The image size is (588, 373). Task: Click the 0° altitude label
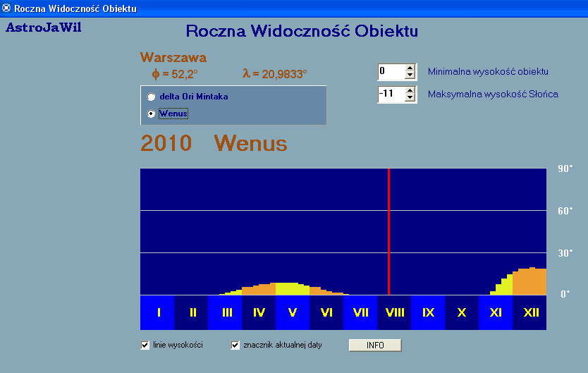[x=565, y=294]
